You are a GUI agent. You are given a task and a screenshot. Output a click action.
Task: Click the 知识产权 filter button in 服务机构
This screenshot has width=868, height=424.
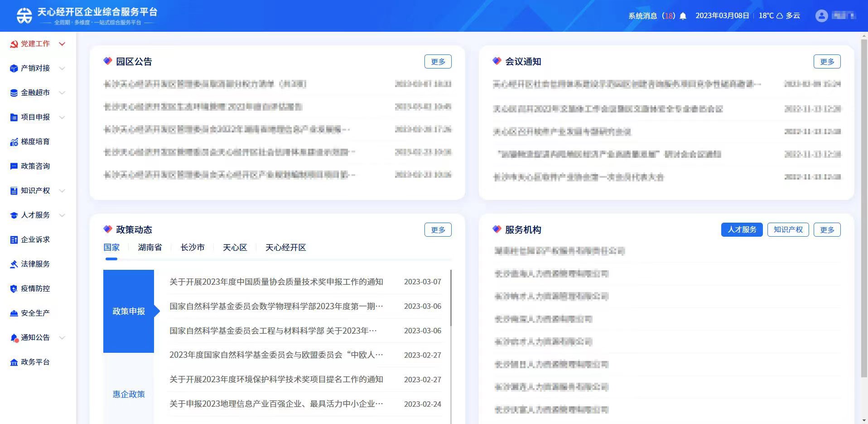pos(788,229)
